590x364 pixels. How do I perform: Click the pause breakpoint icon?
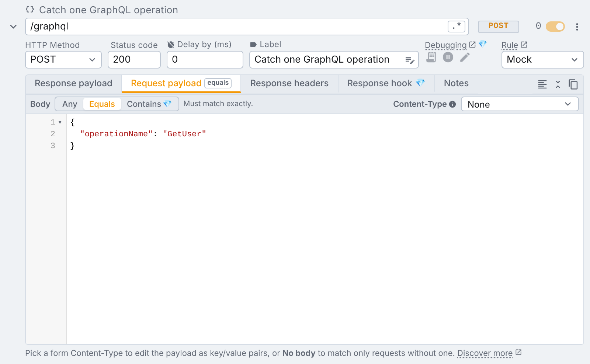click(448, 57)
